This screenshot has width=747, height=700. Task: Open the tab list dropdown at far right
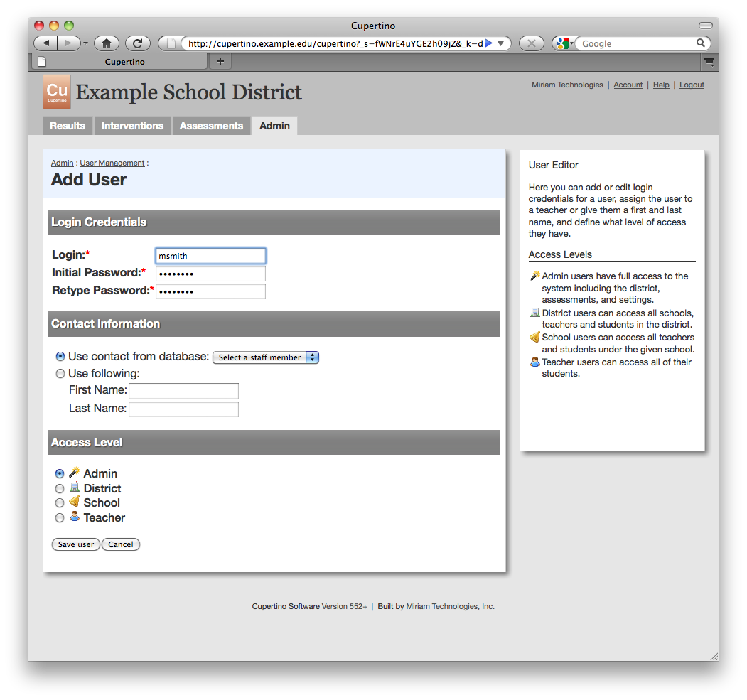coord(709,62)
